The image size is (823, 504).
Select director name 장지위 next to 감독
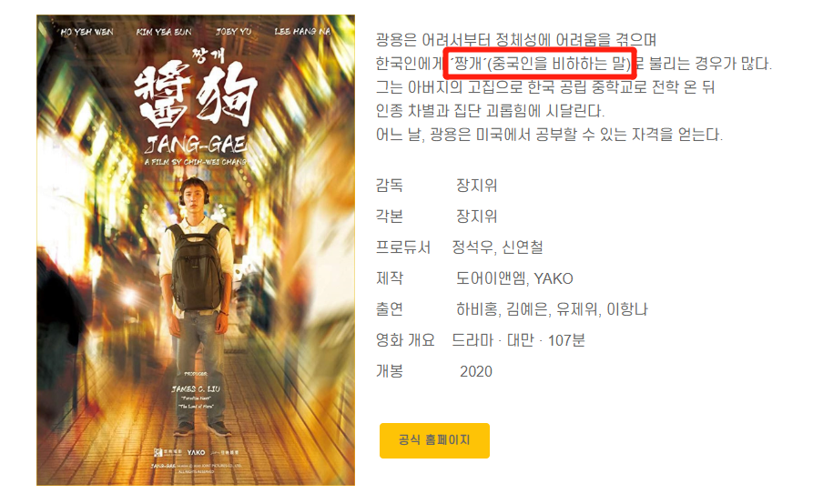[x=476, y=185]
